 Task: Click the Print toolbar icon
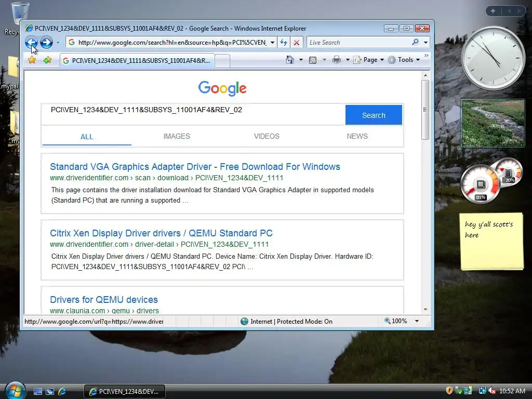337,60
